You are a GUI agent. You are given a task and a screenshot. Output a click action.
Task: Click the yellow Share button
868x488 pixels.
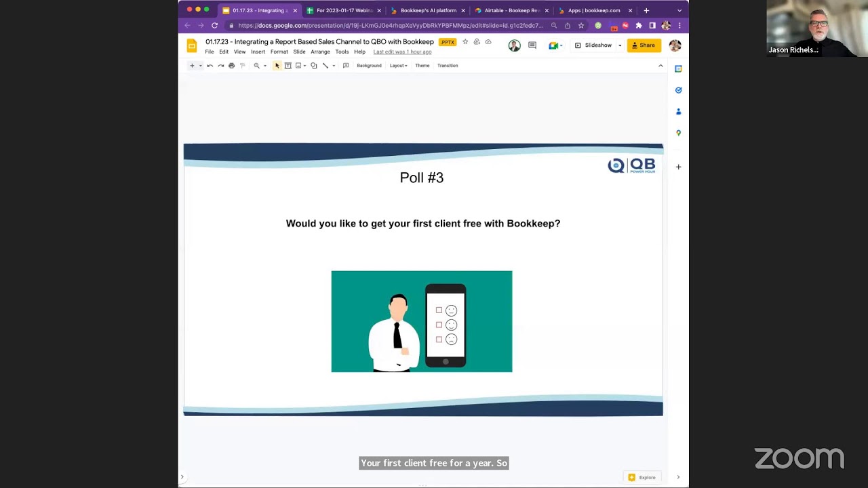coord(644,45)
